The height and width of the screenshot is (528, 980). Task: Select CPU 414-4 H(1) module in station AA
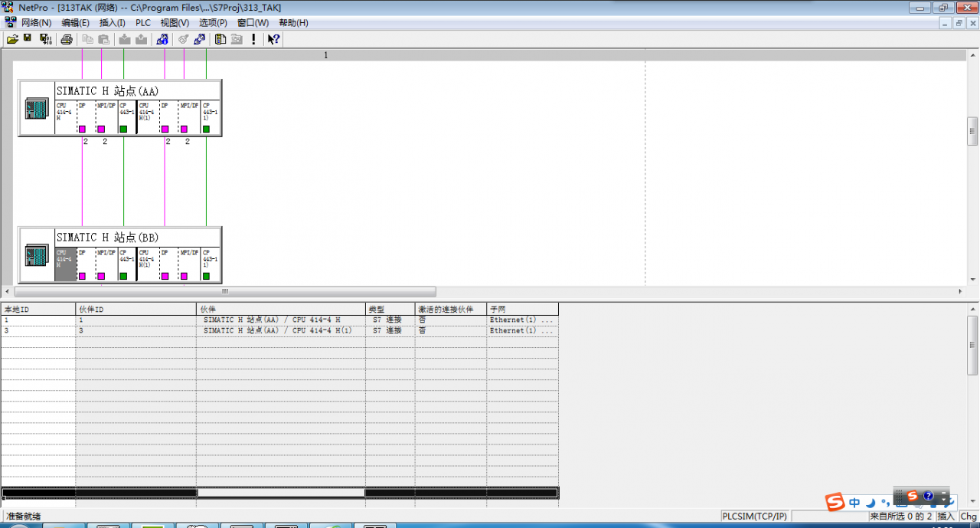pos(148,117)
